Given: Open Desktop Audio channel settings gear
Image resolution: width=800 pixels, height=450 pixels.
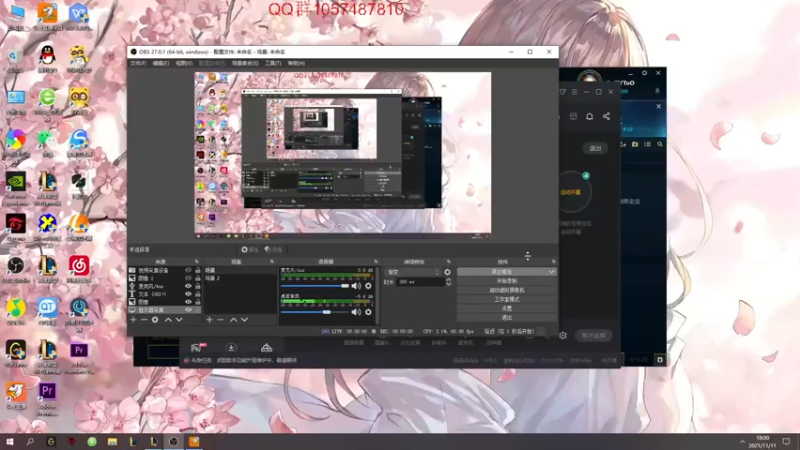Looking at the screenshot, I should click(x=368, y=312).
